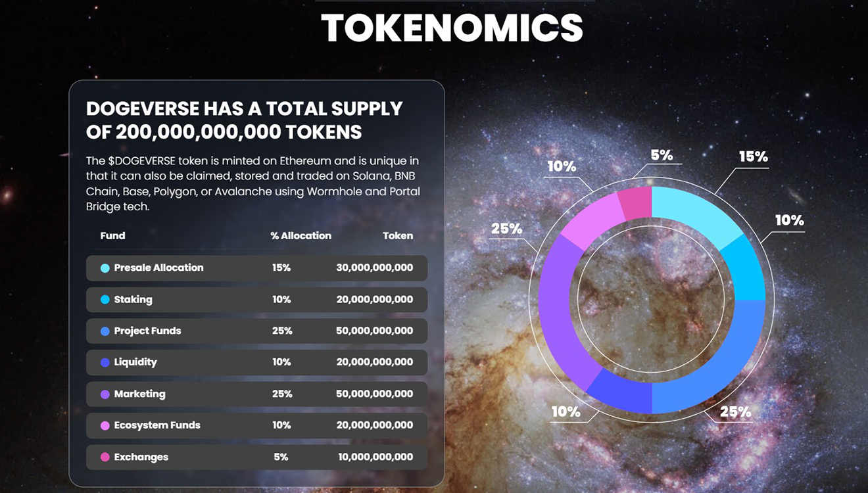Click the Fund column header

tap(112, 235)
